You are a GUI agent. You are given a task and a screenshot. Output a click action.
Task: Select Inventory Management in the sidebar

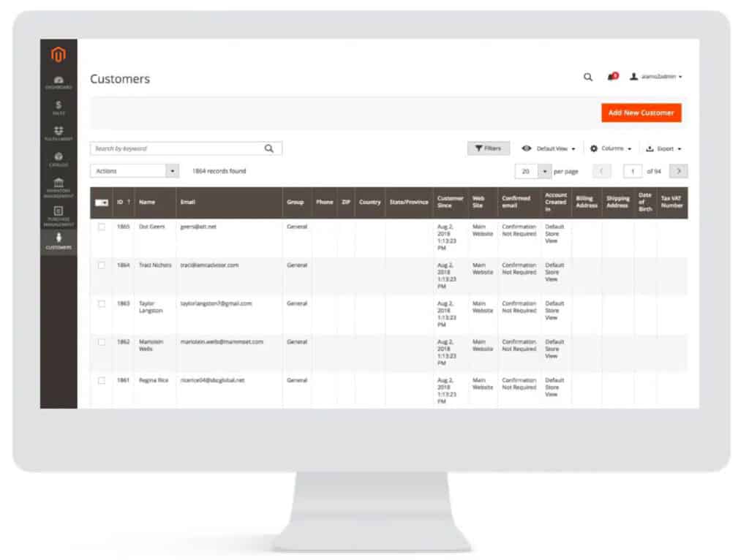59,186
